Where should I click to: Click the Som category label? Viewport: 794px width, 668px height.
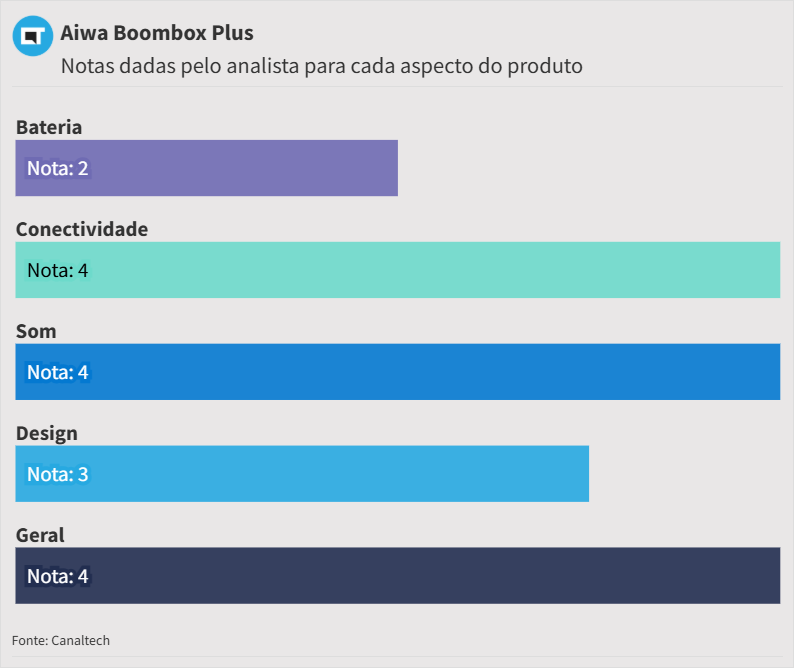(x=36, y=331)
